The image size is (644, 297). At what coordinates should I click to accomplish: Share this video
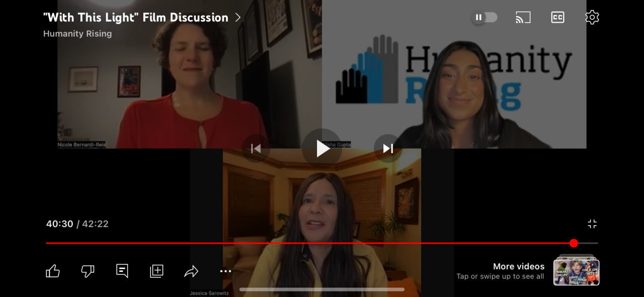coord(191,271)
